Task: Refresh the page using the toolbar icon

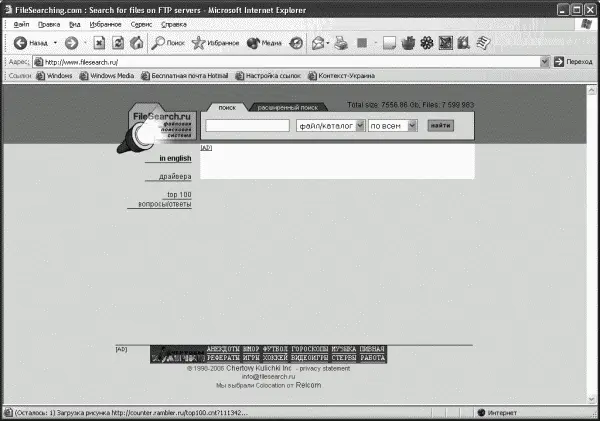Action: point(118,43)
